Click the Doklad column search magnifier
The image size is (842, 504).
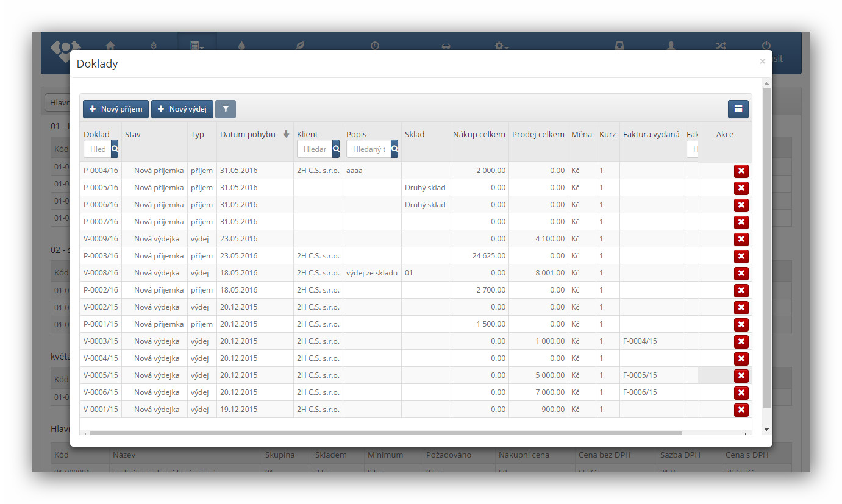(115, 149)
